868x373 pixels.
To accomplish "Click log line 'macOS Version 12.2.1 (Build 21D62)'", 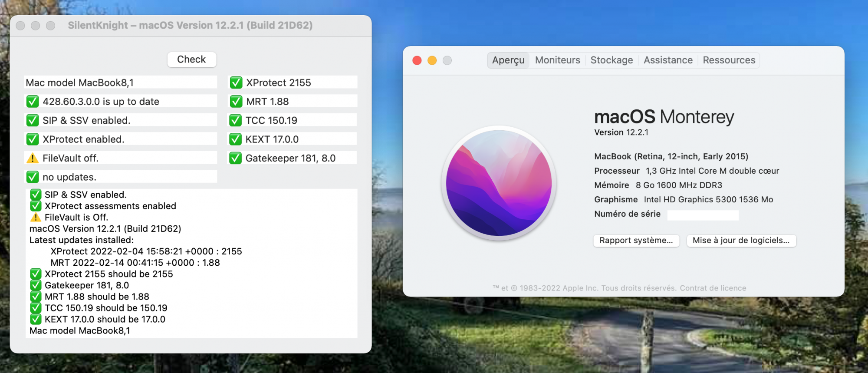I will (105, 229).
